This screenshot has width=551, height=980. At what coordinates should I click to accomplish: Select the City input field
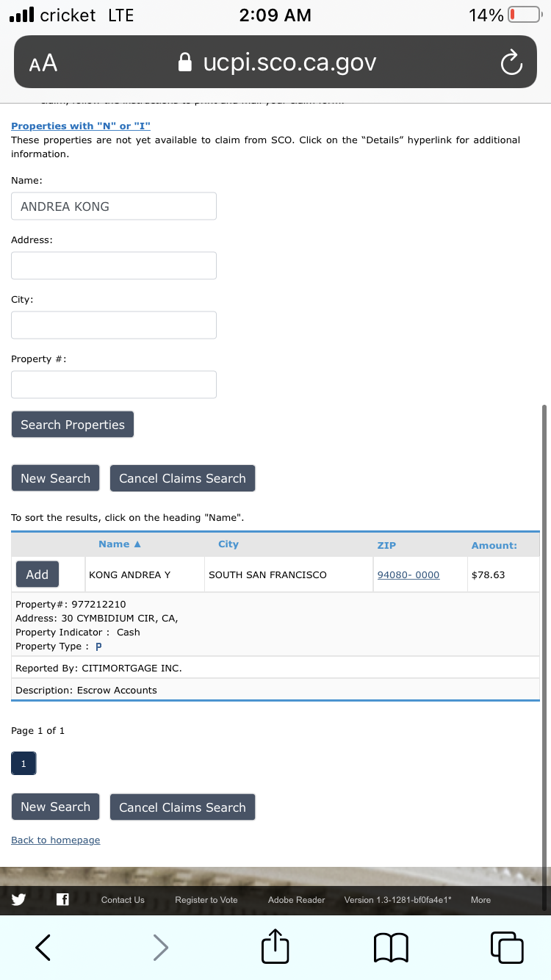coord(114,325)
